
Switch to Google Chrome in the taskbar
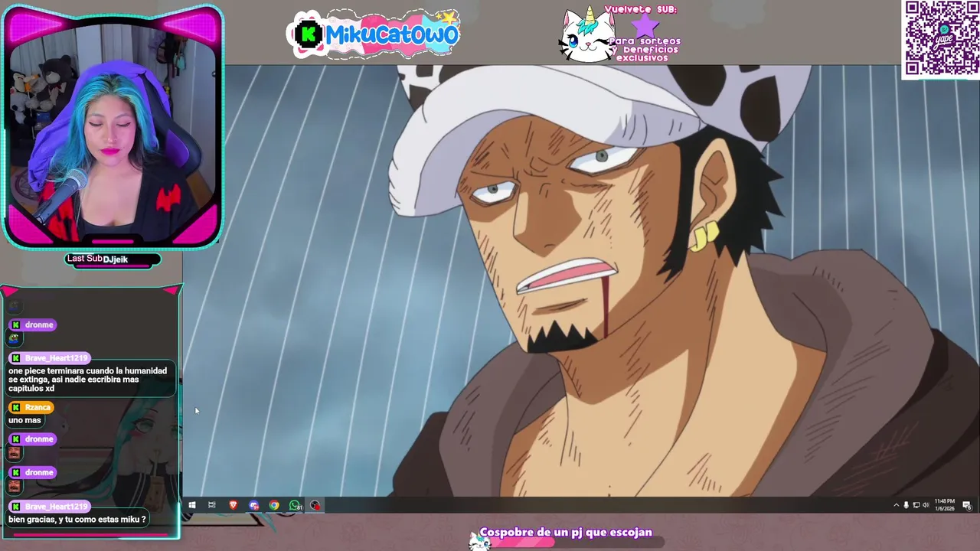(x=274, y=505)
